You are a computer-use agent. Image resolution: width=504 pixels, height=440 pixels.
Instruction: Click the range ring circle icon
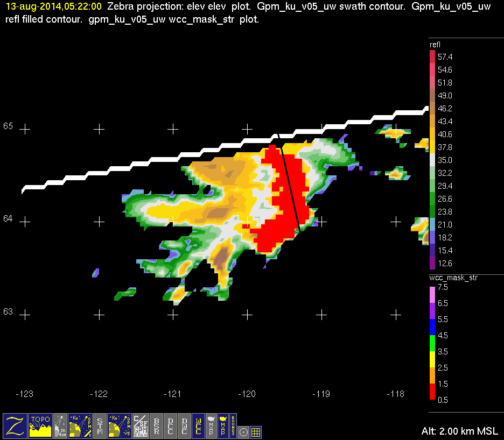243,432
